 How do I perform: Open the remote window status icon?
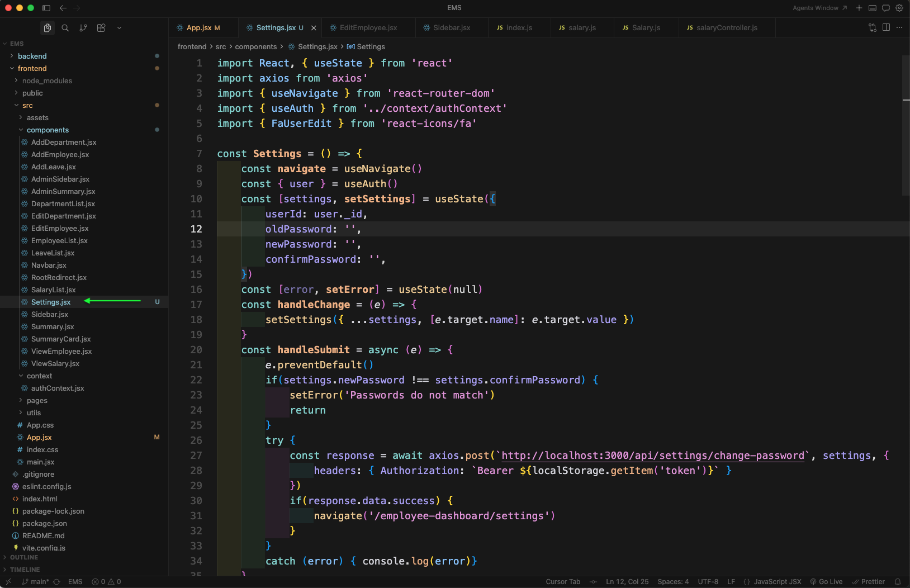point(8,582)
